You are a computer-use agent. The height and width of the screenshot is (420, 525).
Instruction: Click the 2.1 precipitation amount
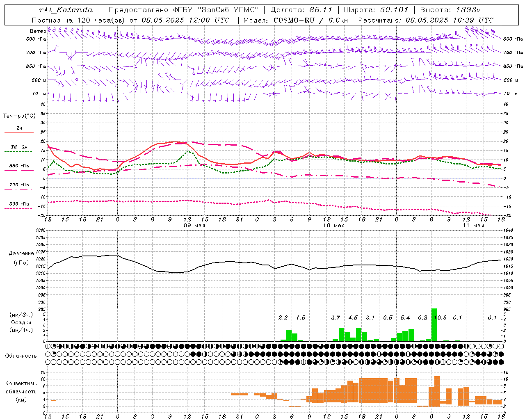(x=370, y=317)
